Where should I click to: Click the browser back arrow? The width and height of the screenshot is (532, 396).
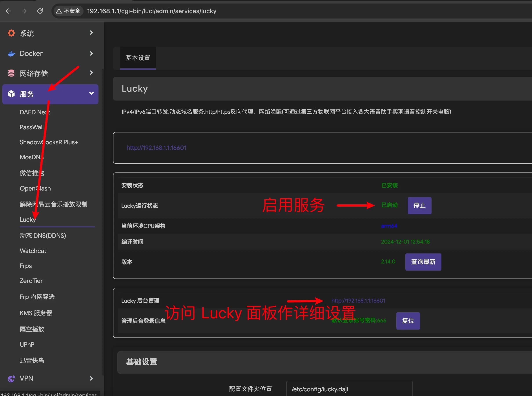coord(9,11)
